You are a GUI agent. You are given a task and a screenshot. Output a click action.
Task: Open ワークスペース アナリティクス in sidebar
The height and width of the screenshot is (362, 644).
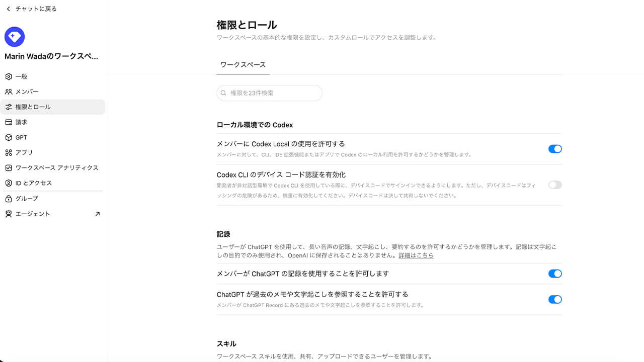point(53,168)
